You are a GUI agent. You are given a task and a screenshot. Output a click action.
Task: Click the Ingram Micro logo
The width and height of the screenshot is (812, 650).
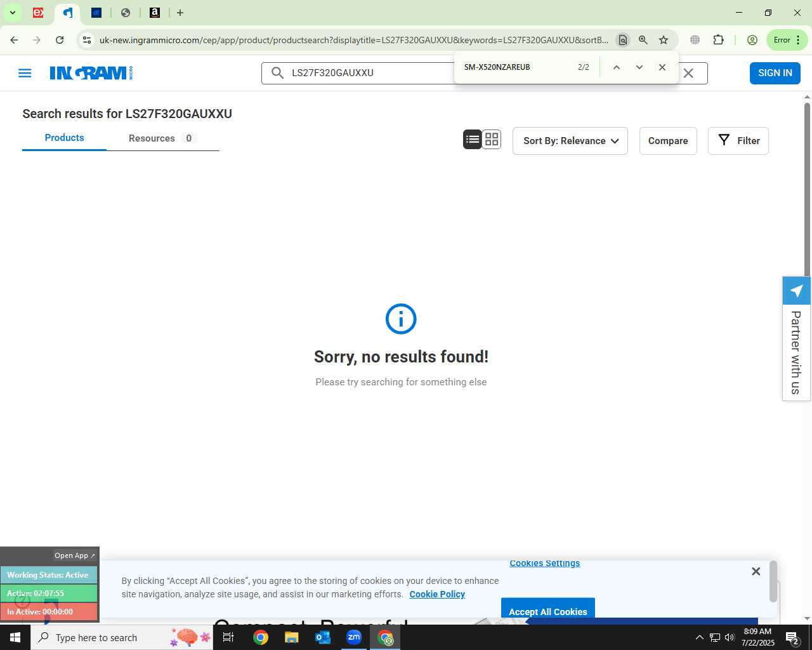tap(91, 73)
